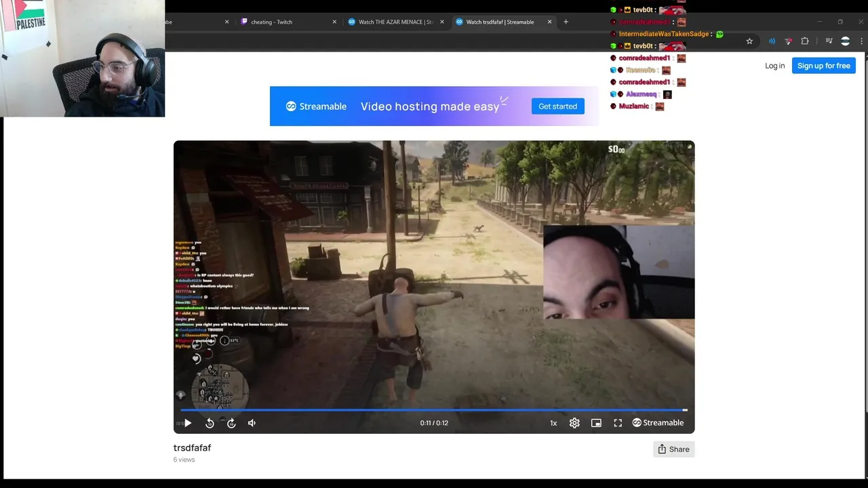Viewport: 868px width, 488px height.
Task: Enter fullscreen video mode
Action: coord(618,423)
